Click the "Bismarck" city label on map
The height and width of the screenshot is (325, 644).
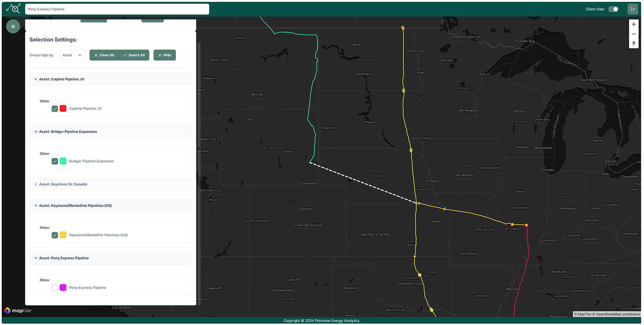click(365, 74)
